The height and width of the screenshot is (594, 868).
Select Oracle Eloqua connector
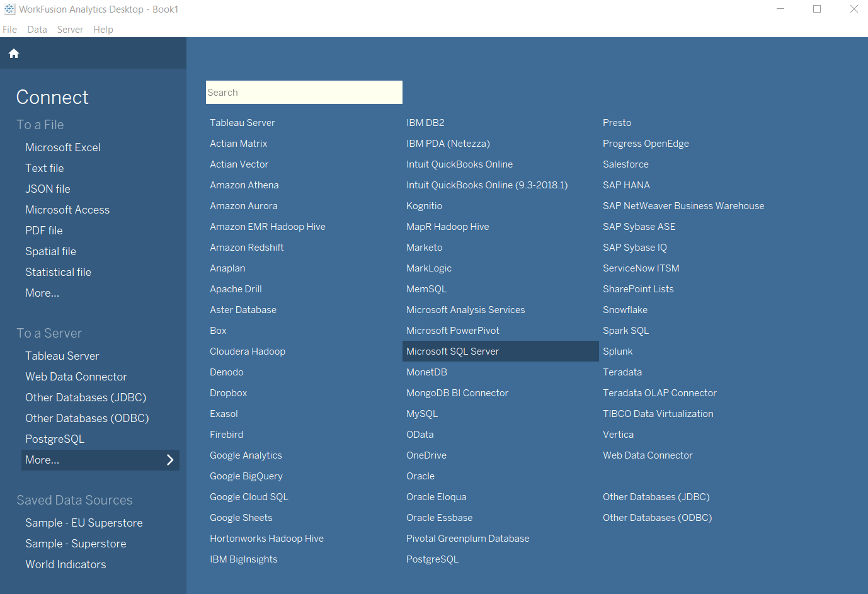pyautogui.click(x=437, y=497)
